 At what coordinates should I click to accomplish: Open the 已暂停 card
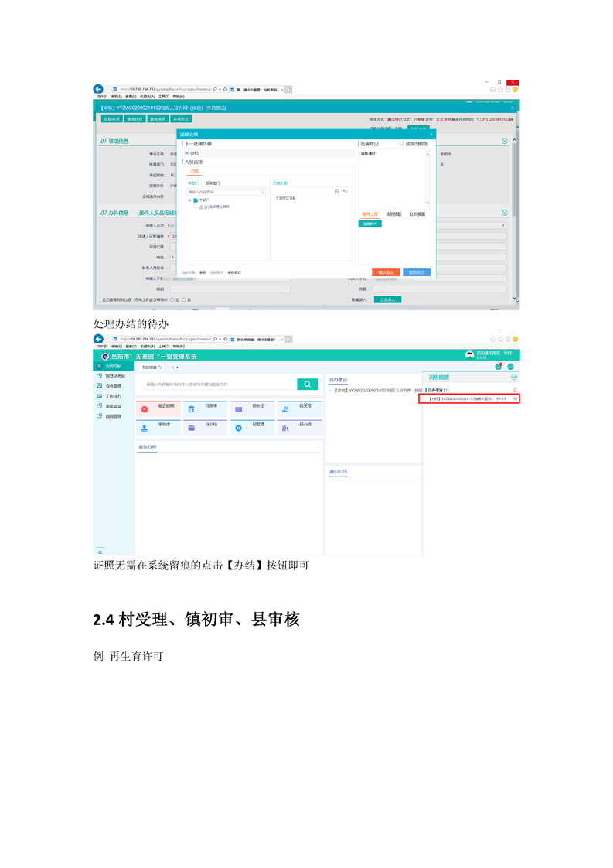[252, 427]
